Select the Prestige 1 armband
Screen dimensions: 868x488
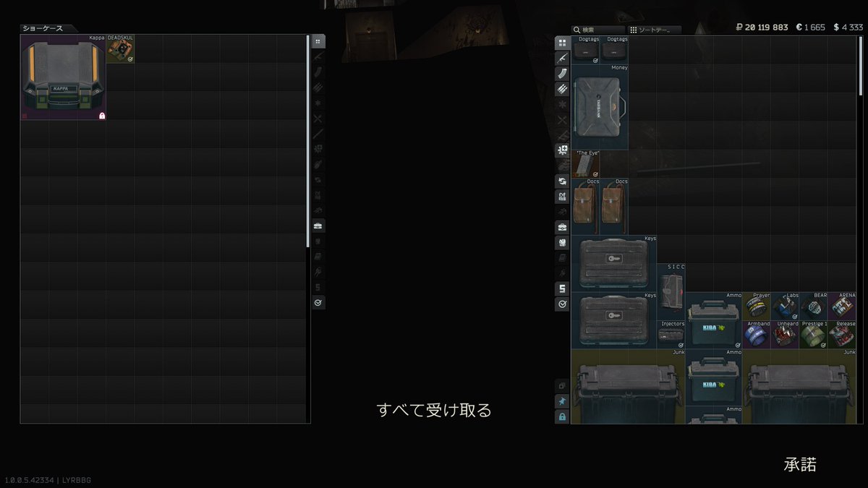(x=814, y=335)
